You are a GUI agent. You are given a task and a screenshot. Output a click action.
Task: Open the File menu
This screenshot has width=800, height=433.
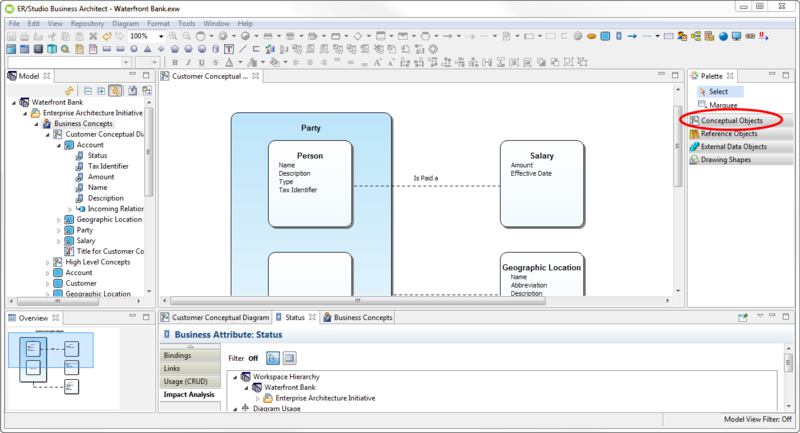coord(14,23)
